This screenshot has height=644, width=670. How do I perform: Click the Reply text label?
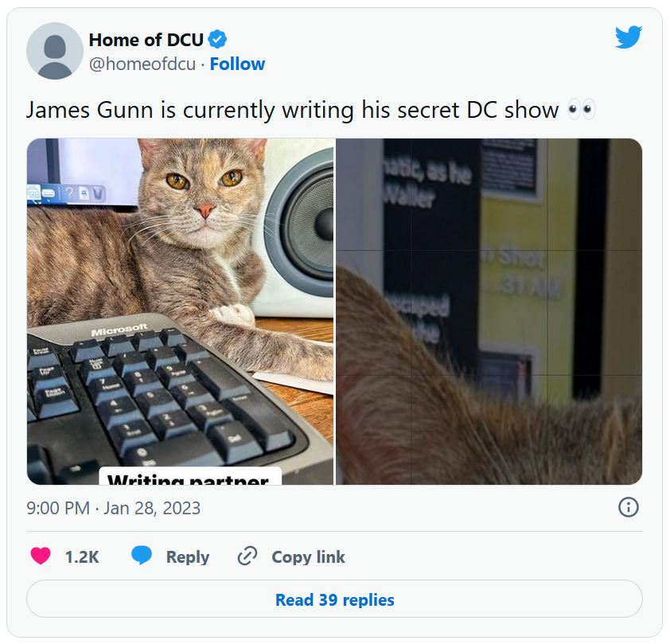click(188, 556)
